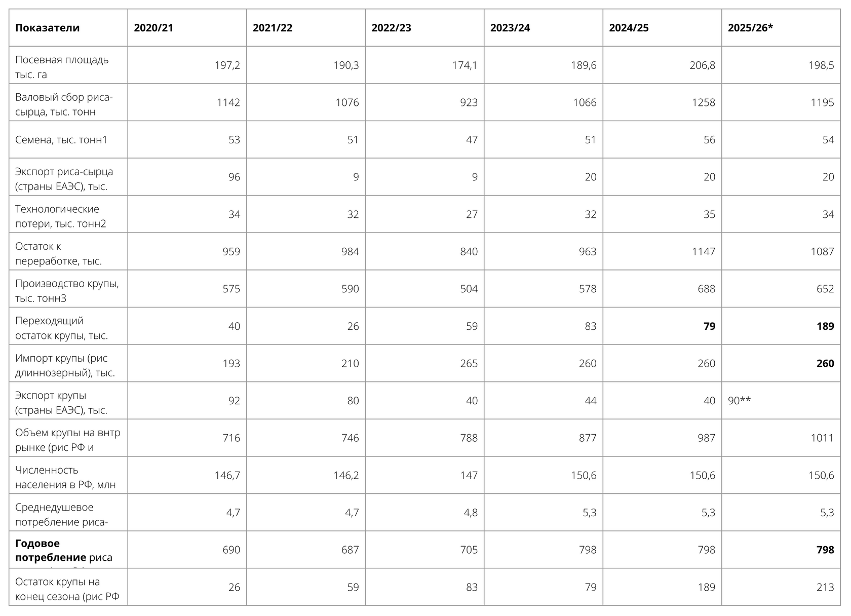Click the 1258 gross harvest value

703,102
